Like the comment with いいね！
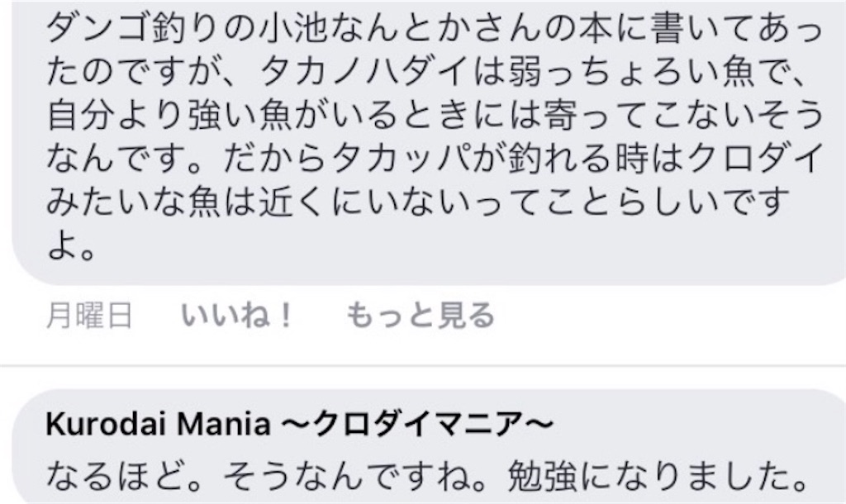 [x=236, y=316]
